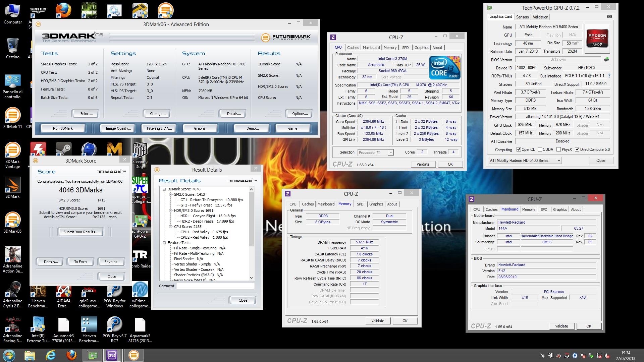This screenshot has width=644, height=362.
Task: Open the Validation tab in GPU-Z
Action: point(540,17)
